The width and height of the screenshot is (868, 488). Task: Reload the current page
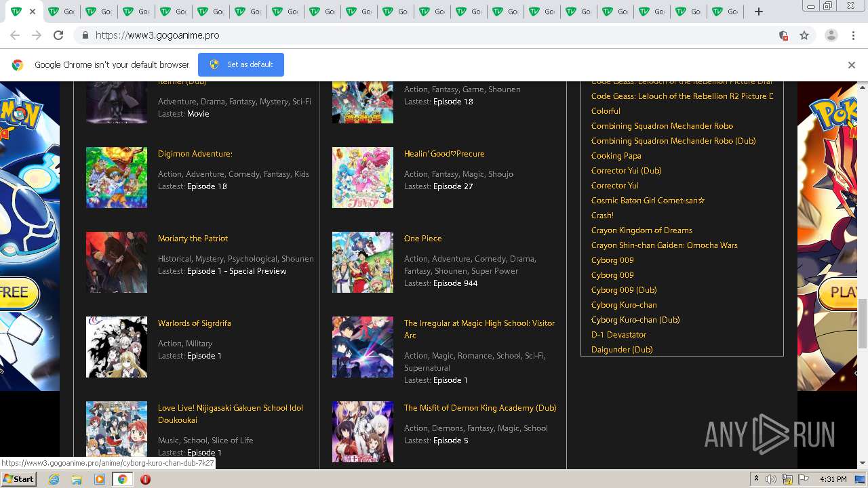[x=58, y=35]
